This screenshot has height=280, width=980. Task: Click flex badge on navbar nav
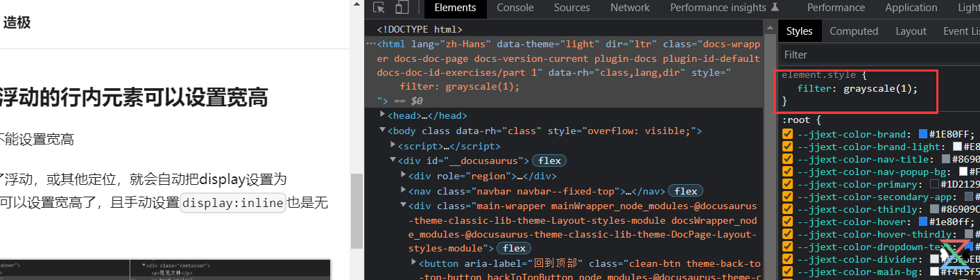pos(686,191)
